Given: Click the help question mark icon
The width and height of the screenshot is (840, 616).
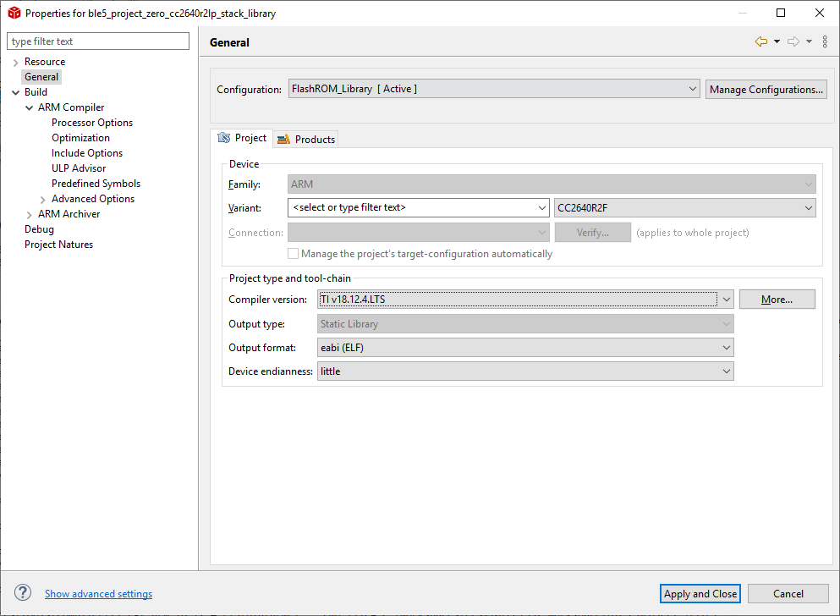Looking at the screenshot, I should coord(24,593).
